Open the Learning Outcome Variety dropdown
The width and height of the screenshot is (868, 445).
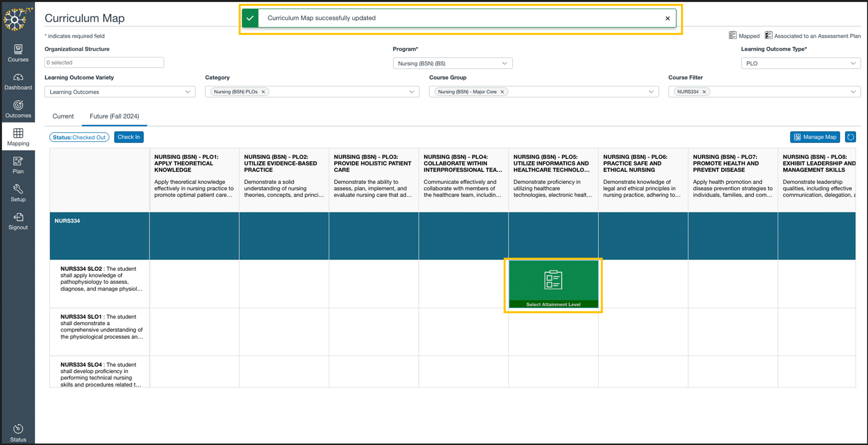coord(119,92)
